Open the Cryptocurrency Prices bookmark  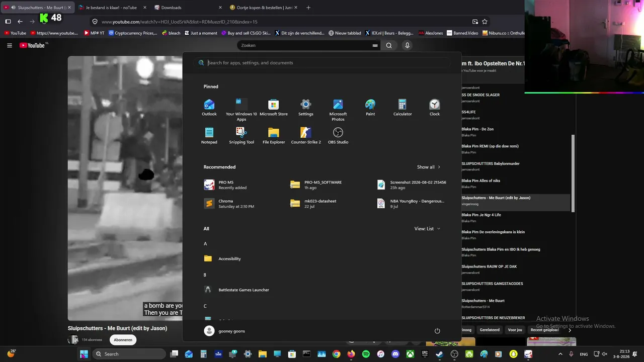click(x=132, y=33)
